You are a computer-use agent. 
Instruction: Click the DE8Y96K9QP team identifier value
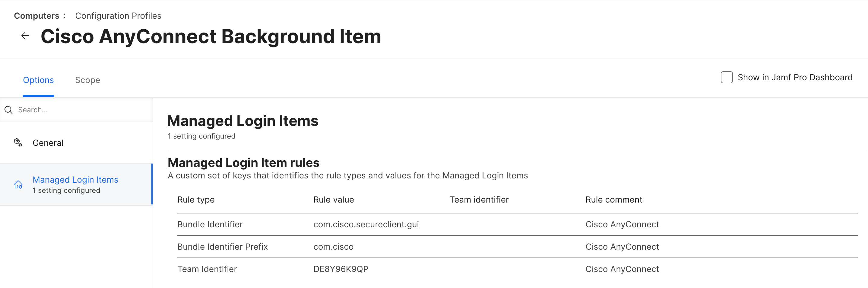[341, 269]
